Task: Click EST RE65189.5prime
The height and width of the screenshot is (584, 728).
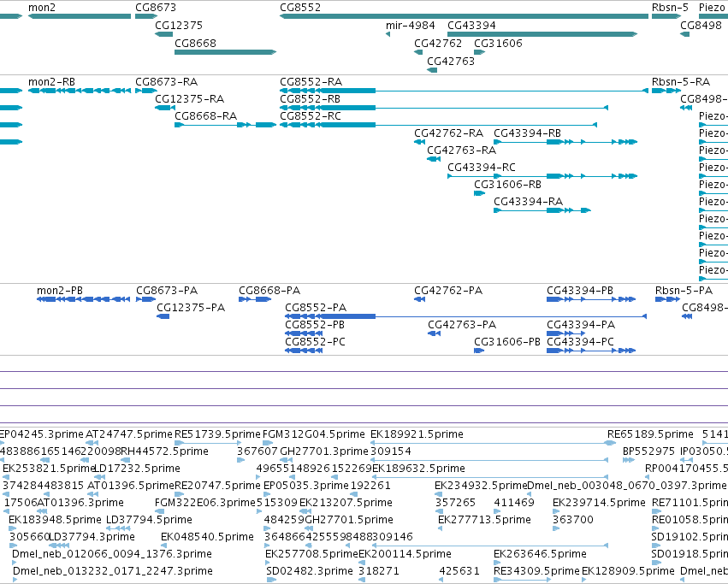Action: [650, 434]
